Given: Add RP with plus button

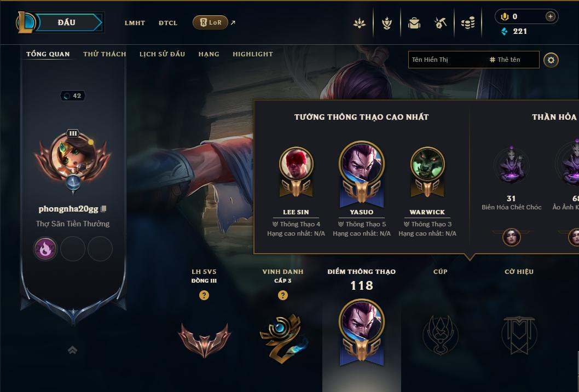Looking at the screenshot, I should pyautogui.click(x=550, y=16).
